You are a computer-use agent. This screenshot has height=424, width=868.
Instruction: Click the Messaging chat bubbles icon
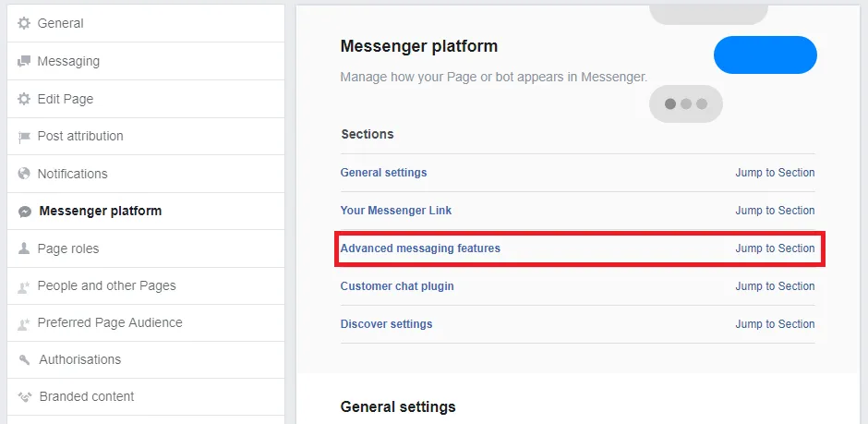tap(24, 61)
